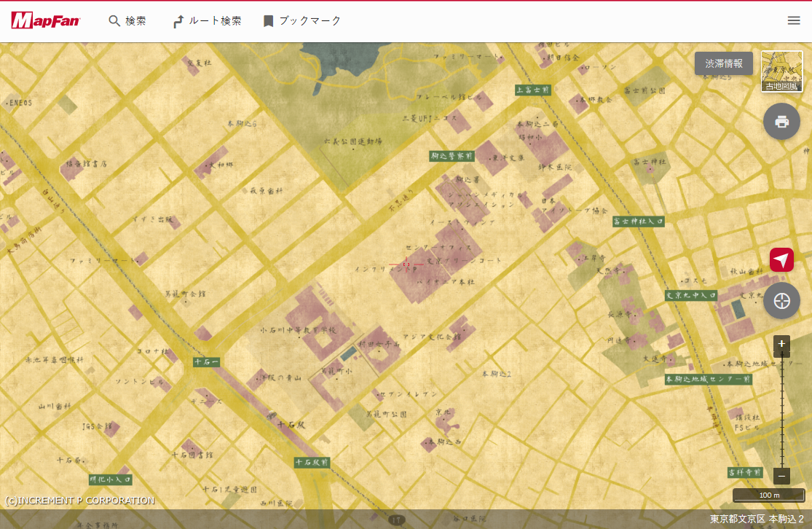Click the 六義公園運動場 label

click(x=353, y=141)
